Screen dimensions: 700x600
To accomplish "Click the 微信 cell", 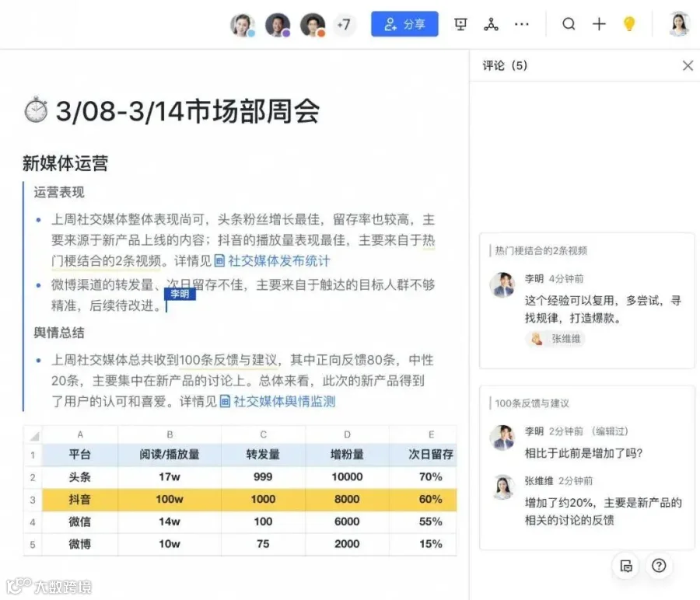I will click(80, 522).
